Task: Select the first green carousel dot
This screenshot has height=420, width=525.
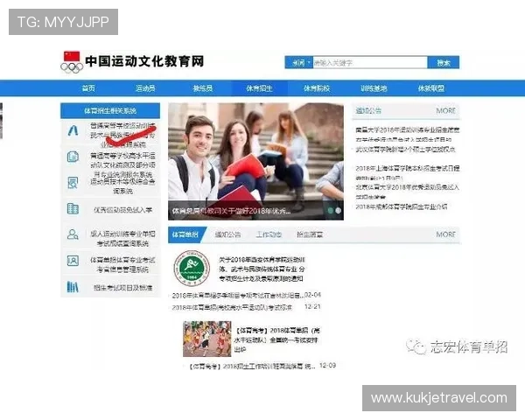Action: [331, 211]
